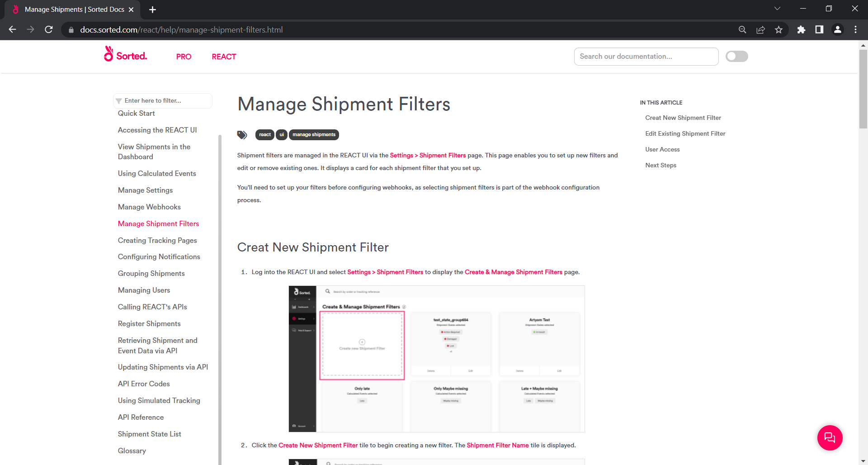Open Creating Tracking Pages
The height and width of the screenshot is (465, 868).
point(157,240)
